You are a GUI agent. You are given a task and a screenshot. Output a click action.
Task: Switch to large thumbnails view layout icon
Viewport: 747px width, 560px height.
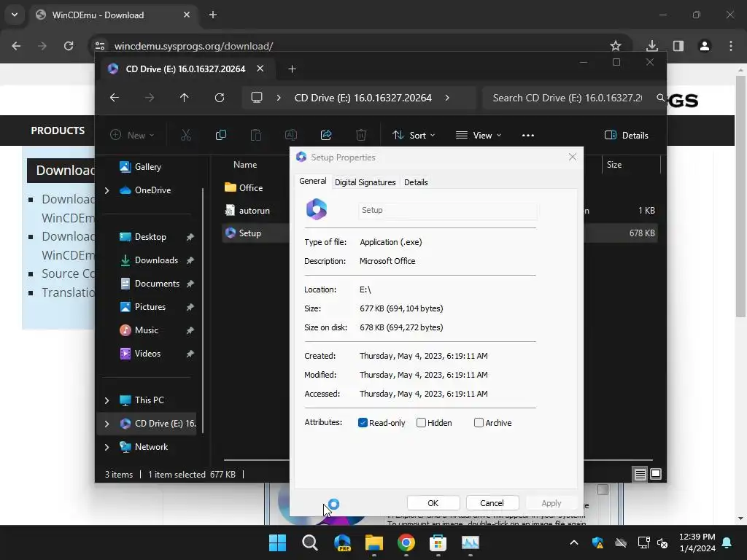[656, 474]
